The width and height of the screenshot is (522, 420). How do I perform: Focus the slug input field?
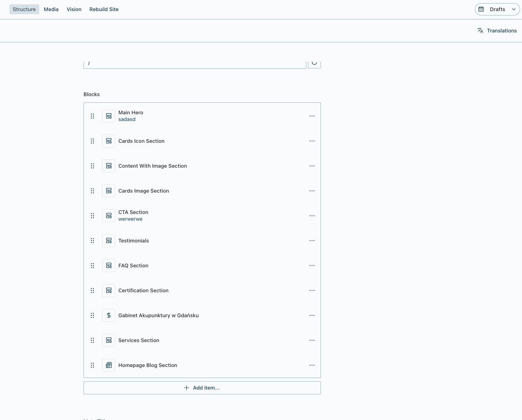[x=195, y=64]
